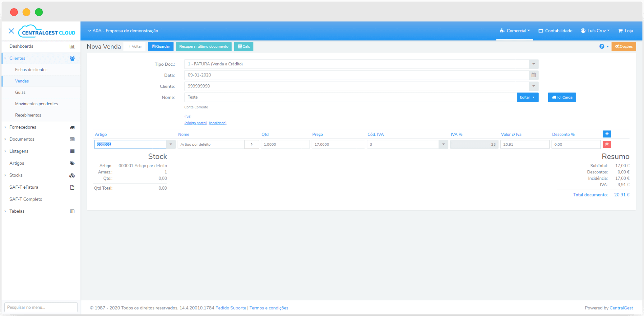644x316 pixels.
Task: Switch to the Contabilidade tab
Action: pyautogui.click(x=555, y=31)
